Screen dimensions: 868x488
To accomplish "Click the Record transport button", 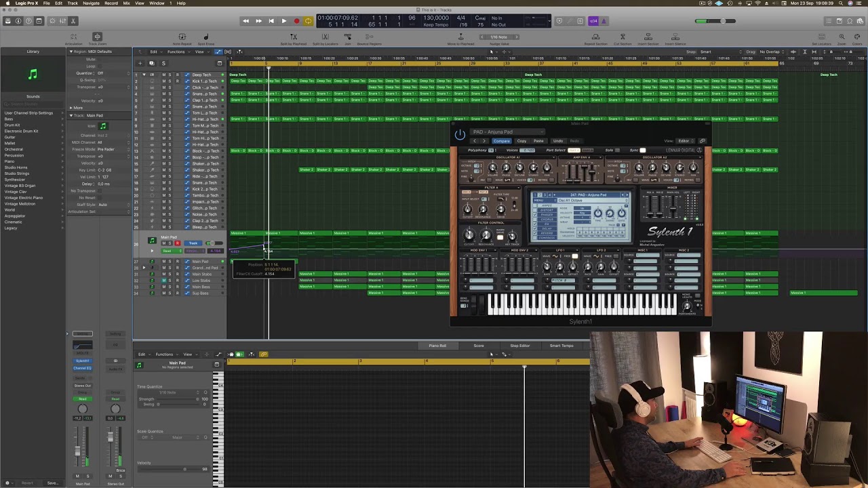I will [296, 21].
